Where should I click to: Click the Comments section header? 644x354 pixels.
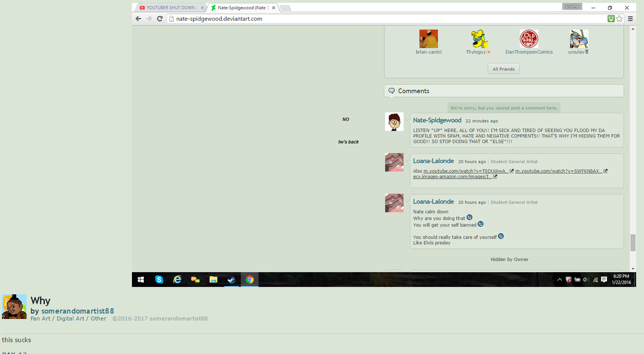click(x=504, y=91)
